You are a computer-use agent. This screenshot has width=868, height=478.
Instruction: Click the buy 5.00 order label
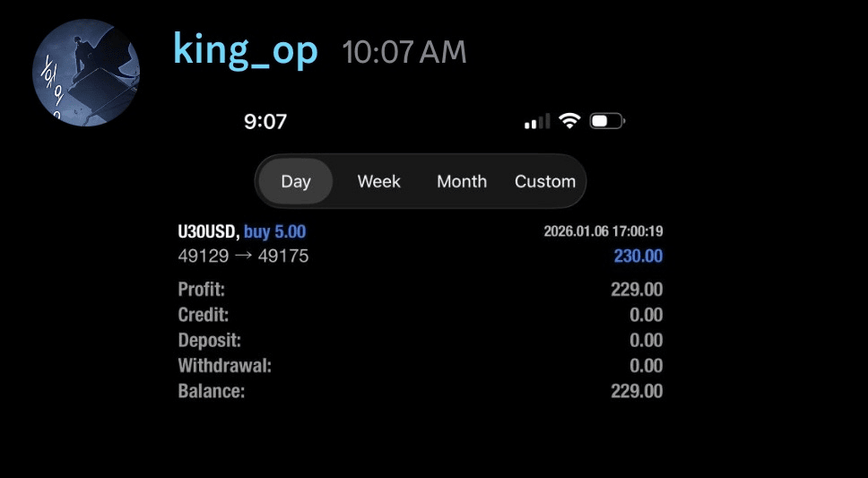coord(274,232)
